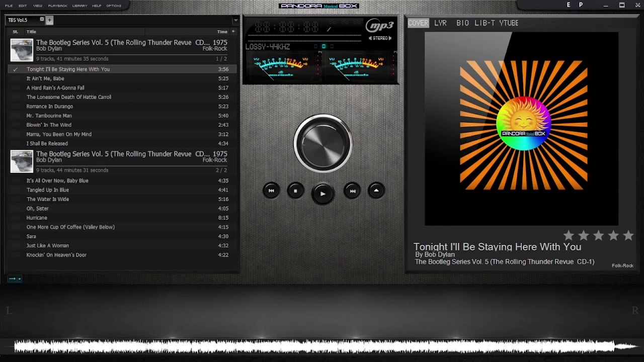This screenshot has width=644, height=362.
Task: Select "One More Cup Of Coffee (Valley Below)"
Action: (122, 227)
